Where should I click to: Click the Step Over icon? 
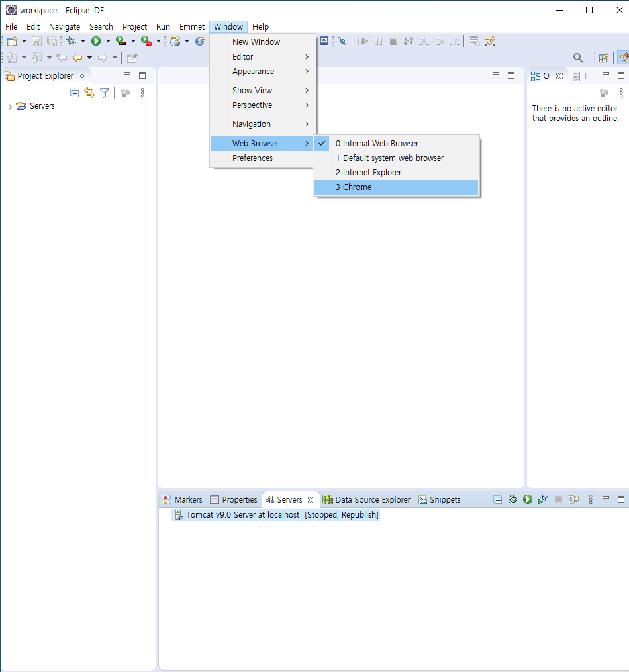[439, 41]
